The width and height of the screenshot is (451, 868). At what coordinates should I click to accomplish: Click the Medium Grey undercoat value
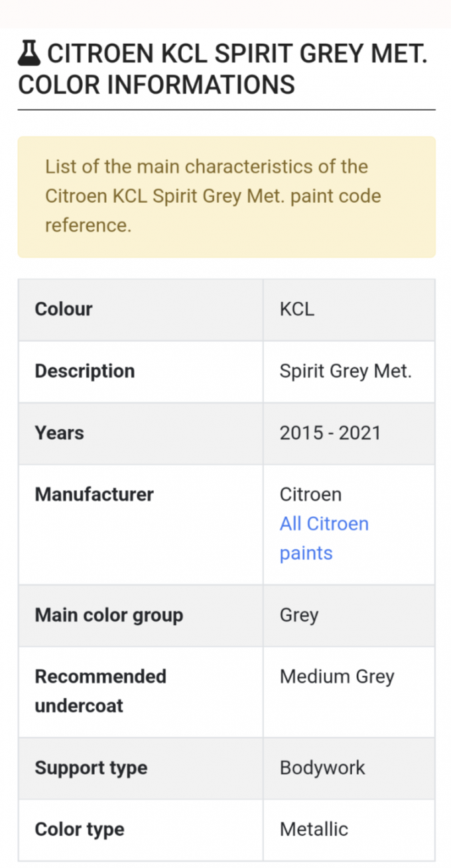coord(337,677)
